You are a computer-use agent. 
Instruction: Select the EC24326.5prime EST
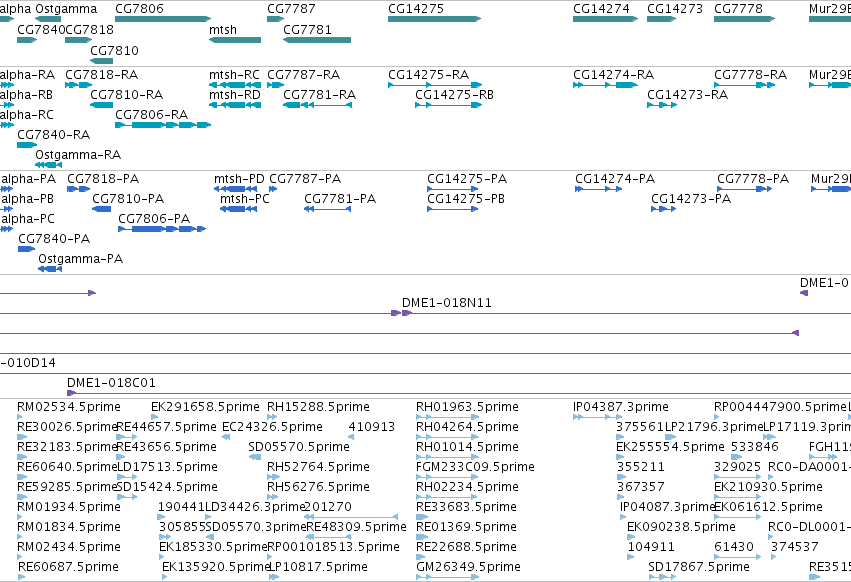tap(226, 437)
